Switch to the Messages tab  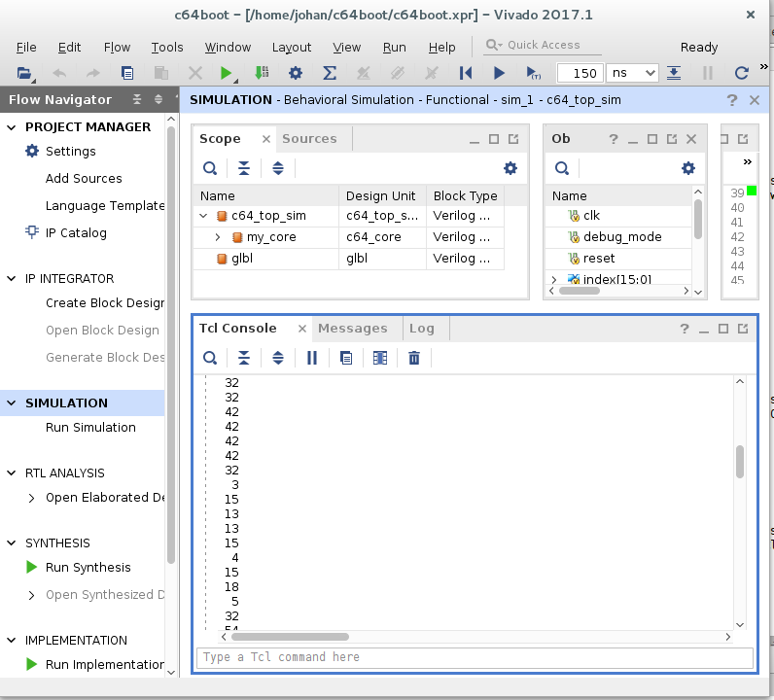coord(352,329)
